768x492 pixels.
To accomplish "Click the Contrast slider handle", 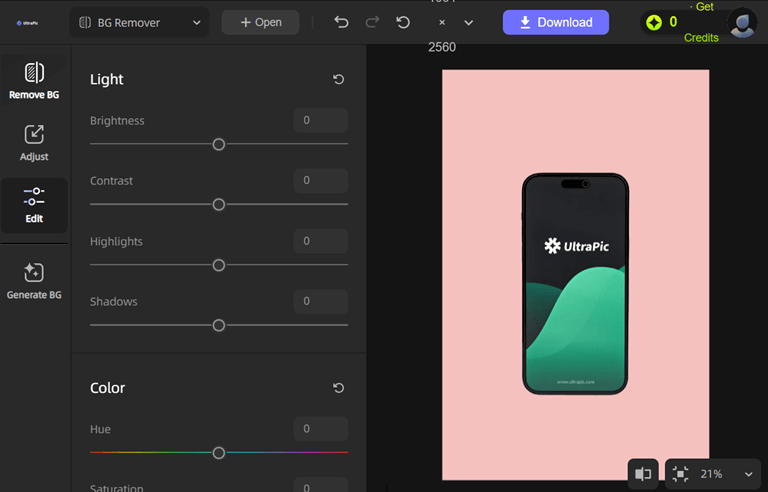I will (x=218, y=204).
